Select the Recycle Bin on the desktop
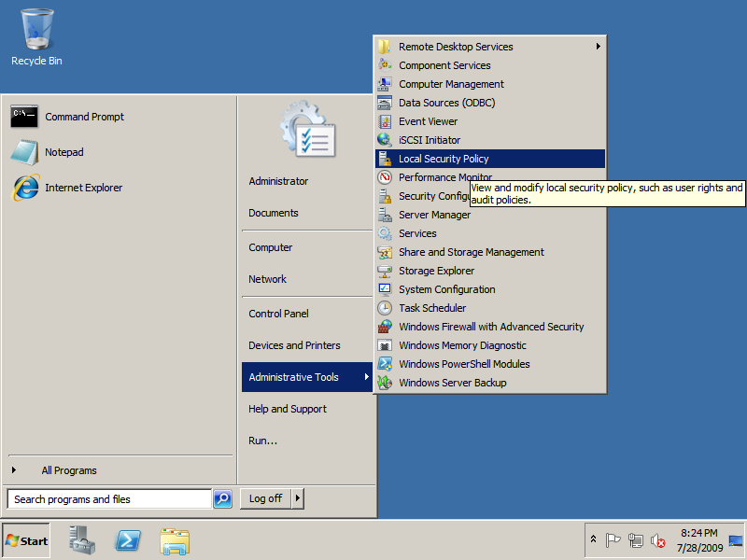This screenshot has width=747, height=560. pos(36,37)
